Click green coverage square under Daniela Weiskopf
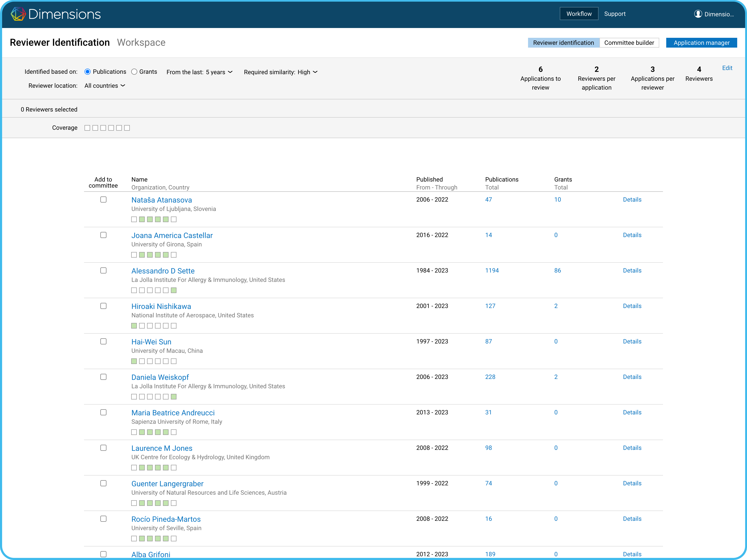The height and width of the screenshot is (560, 747). (174, 397)
